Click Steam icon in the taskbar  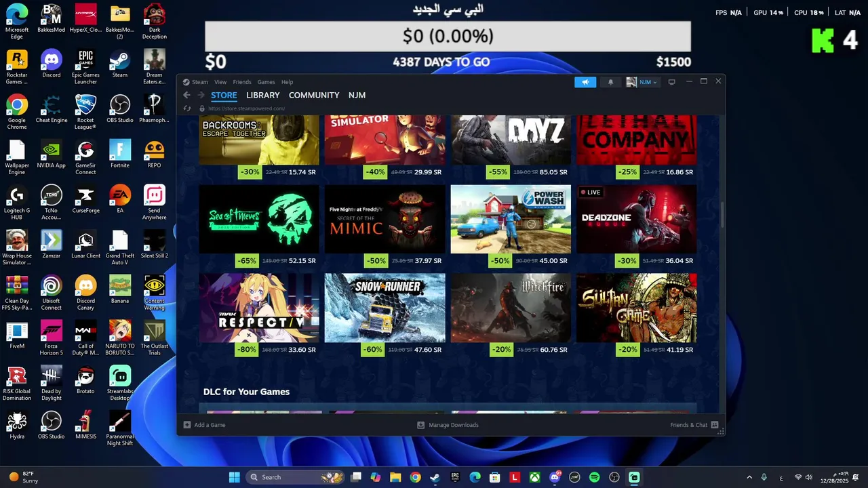[x=435, y=477]
